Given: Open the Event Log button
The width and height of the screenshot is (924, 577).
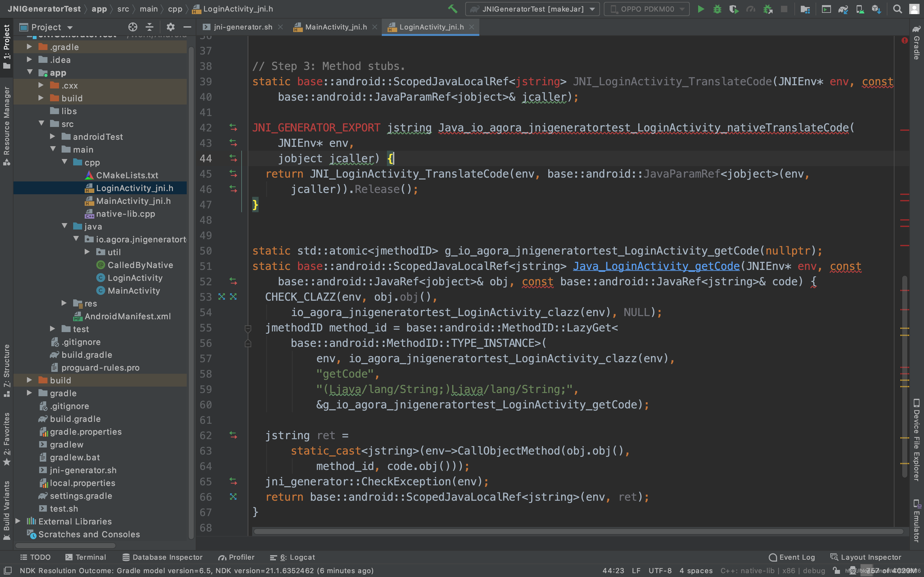Looking at the screenshot, I should 791,557.
